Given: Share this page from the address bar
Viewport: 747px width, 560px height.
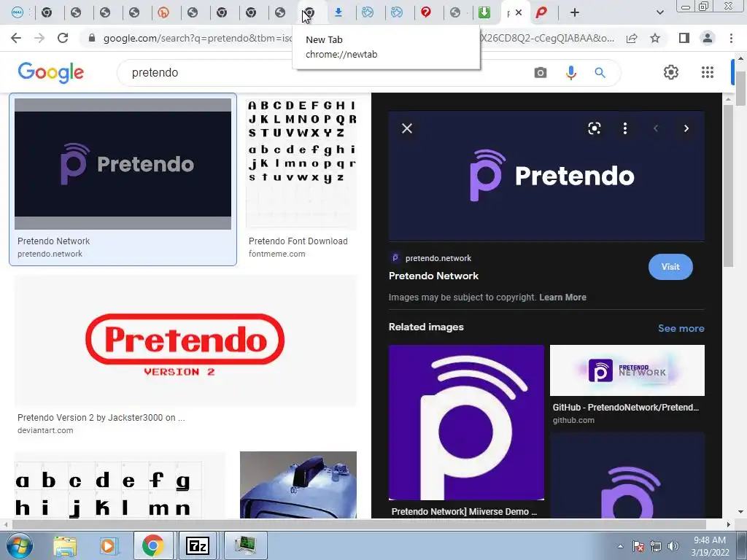Looking at the screenshot, I should coord(632,38).
